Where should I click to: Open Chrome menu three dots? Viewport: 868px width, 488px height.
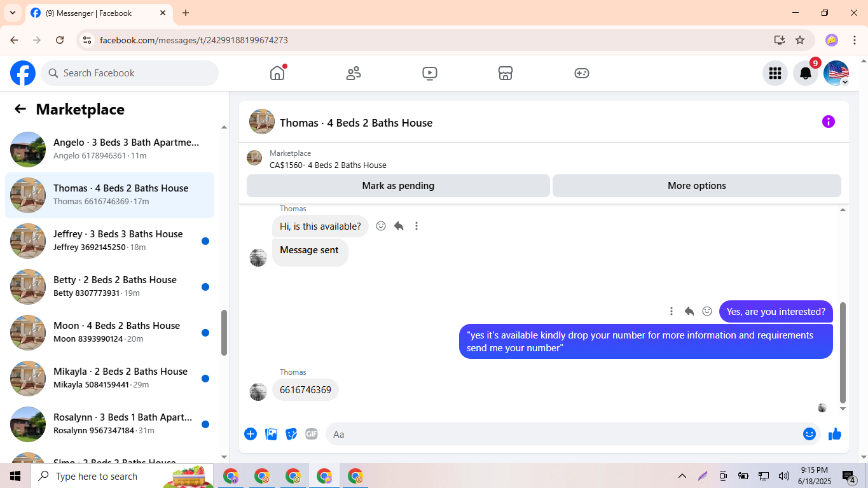point(855,40)
